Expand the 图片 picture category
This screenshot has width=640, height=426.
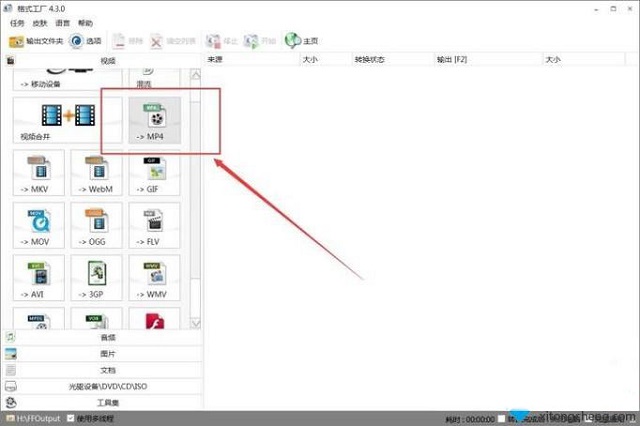tap(102, 354)
